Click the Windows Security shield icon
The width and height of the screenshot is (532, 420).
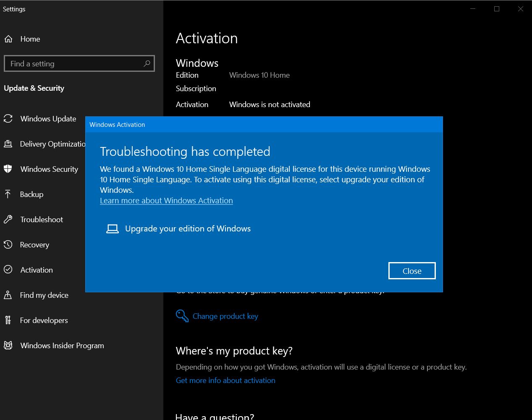click(x=8, y=169)
